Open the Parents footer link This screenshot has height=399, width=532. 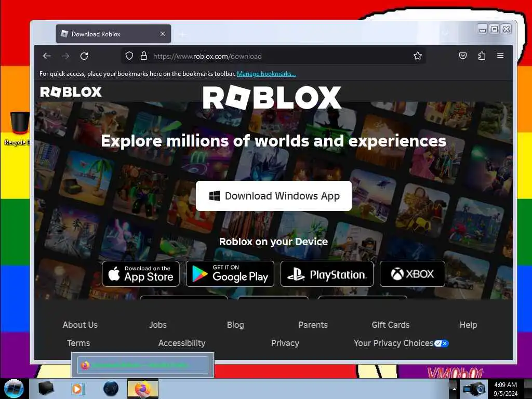click(313, 325)
